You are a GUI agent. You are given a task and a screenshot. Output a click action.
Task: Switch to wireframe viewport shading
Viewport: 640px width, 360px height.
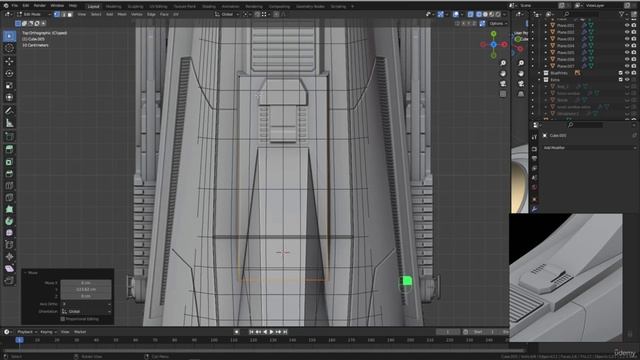tap(479, 14)
